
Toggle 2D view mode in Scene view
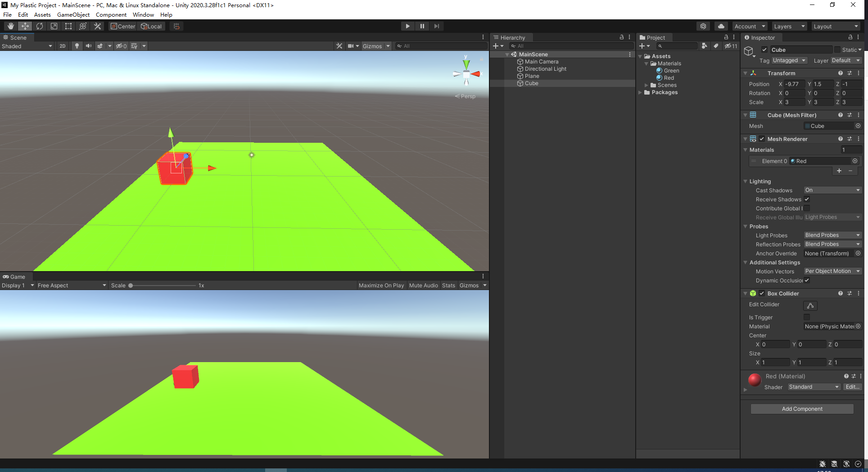tap(63, 45)
